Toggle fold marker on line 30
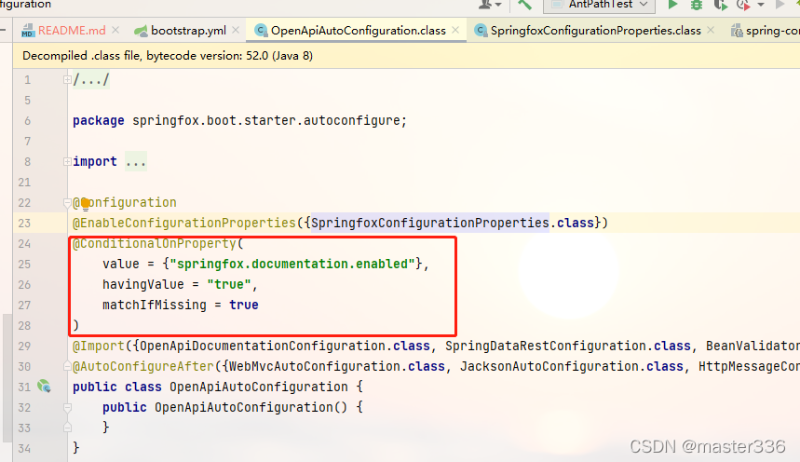Viewport: 800px width, 462px height. 67,366
